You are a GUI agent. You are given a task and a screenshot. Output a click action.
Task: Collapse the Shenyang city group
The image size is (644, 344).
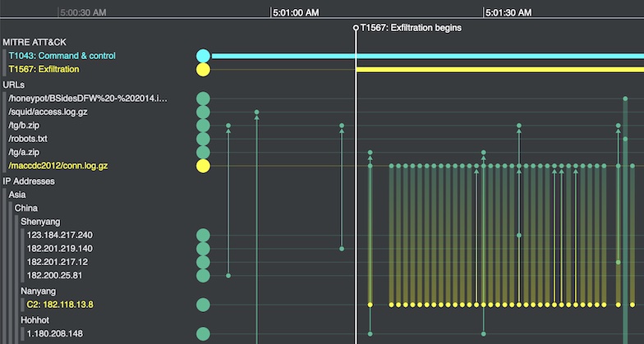coord(39,222)
